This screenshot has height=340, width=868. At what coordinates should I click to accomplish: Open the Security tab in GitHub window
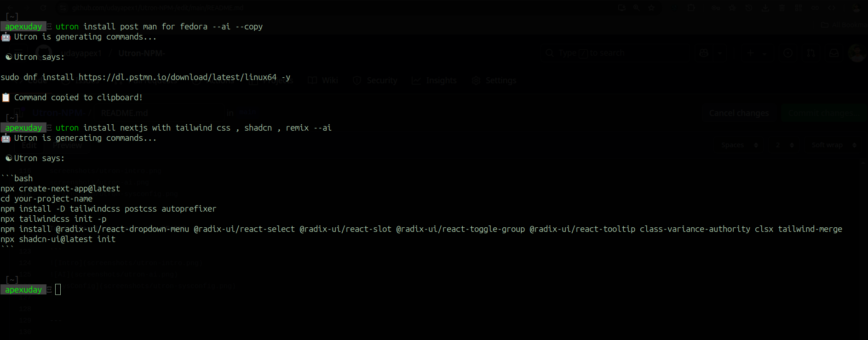(x=375, y=81)
